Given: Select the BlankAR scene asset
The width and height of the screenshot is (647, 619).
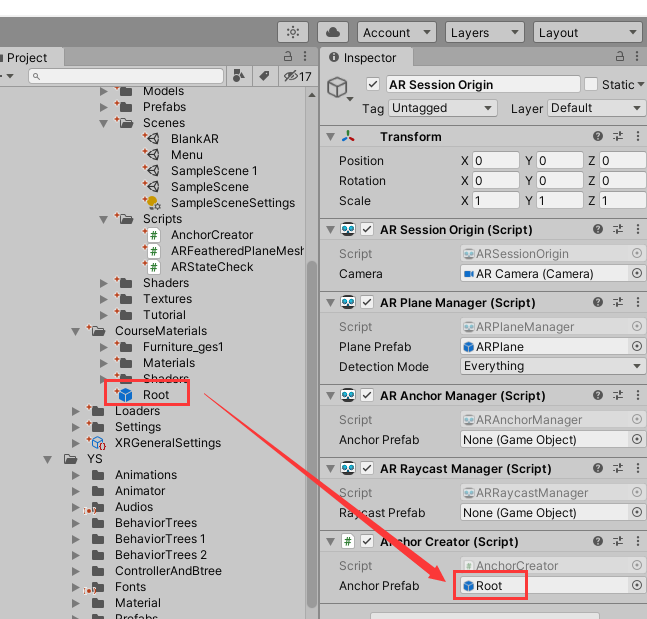Looking at the screenshot, I should [194, 139].
